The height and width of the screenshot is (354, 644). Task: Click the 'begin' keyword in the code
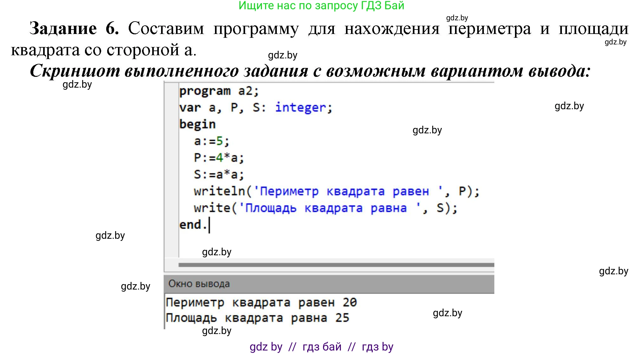coord(197,124)
